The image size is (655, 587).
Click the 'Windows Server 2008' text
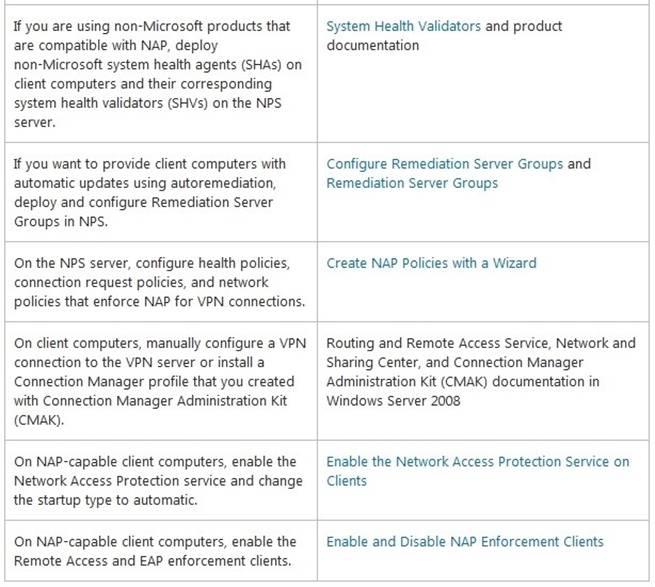393,401
